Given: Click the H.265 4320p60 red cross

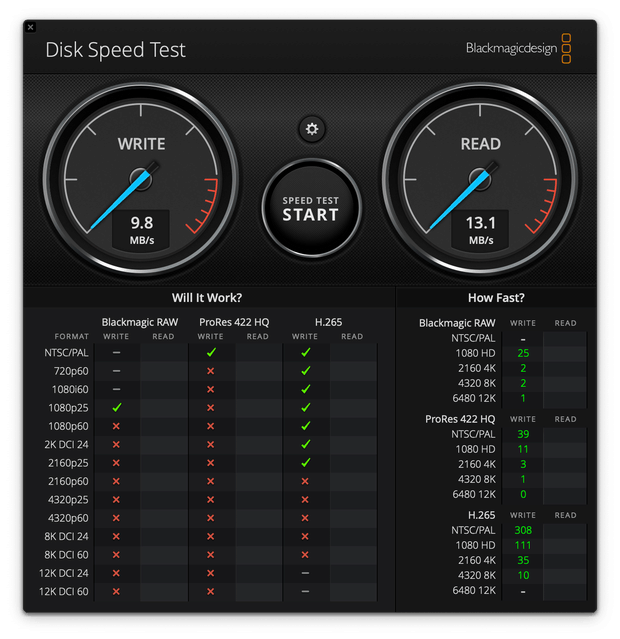Looking at the screenshot, I should pyautogui.click(x=305, y=518).
